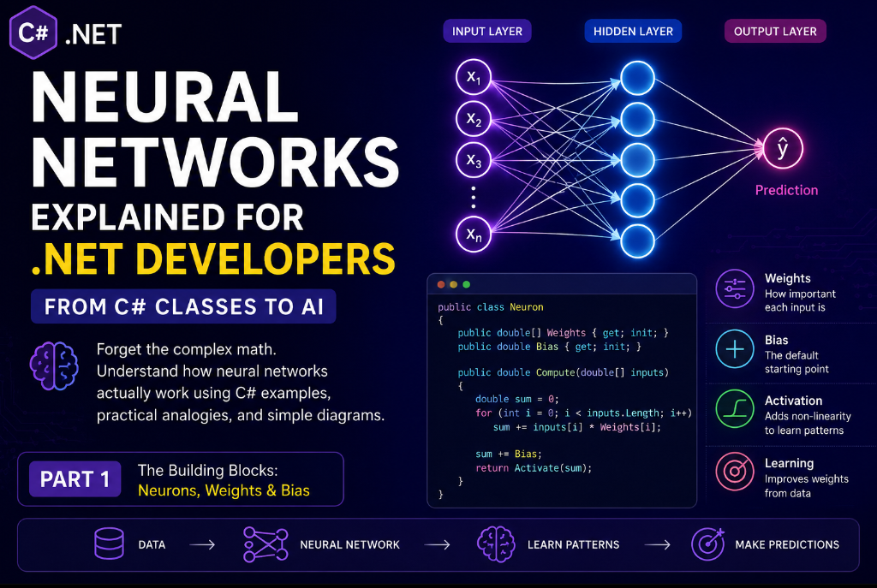Click the LEARN PATTERNS label
877x588 pixels.
(573, 544)
